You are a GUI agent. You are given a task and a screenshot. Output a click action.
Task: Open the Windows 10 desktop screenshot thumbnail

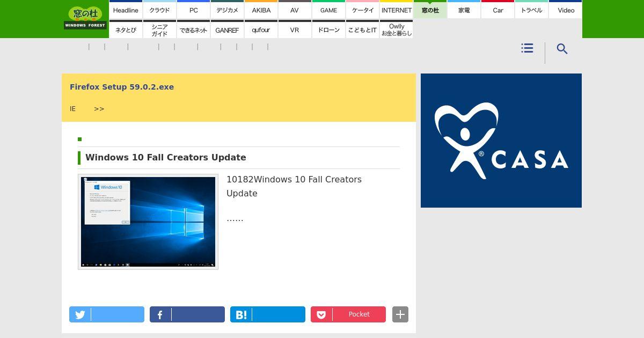click(148, 222)
